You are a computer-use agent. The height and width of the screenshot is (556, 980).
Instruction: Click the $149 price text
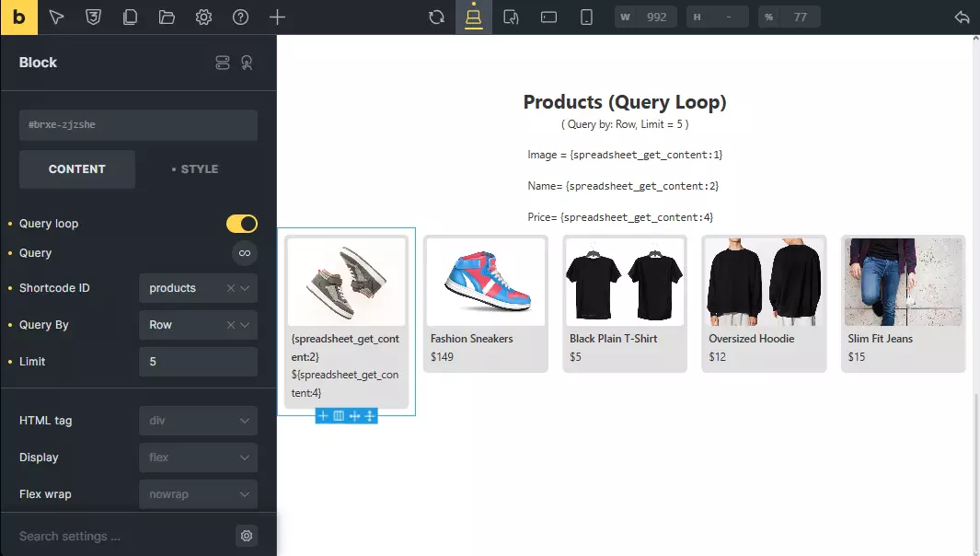coord(442,357)
